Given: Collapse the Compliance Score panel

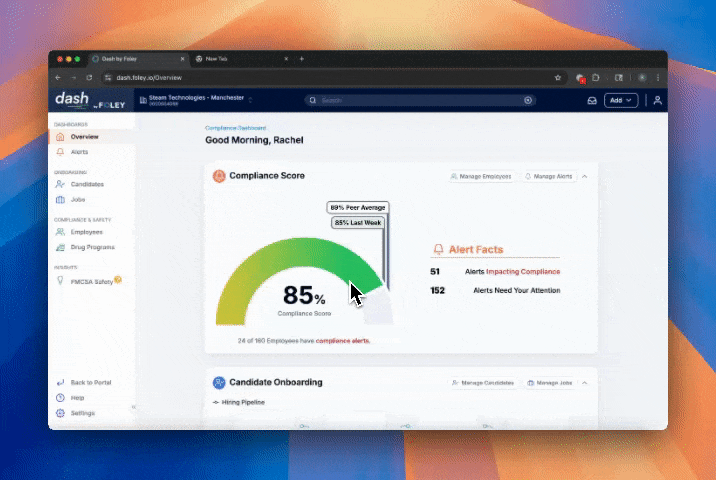Looking at the screenshot, I should pyautogui.click(x=585, y=176).
